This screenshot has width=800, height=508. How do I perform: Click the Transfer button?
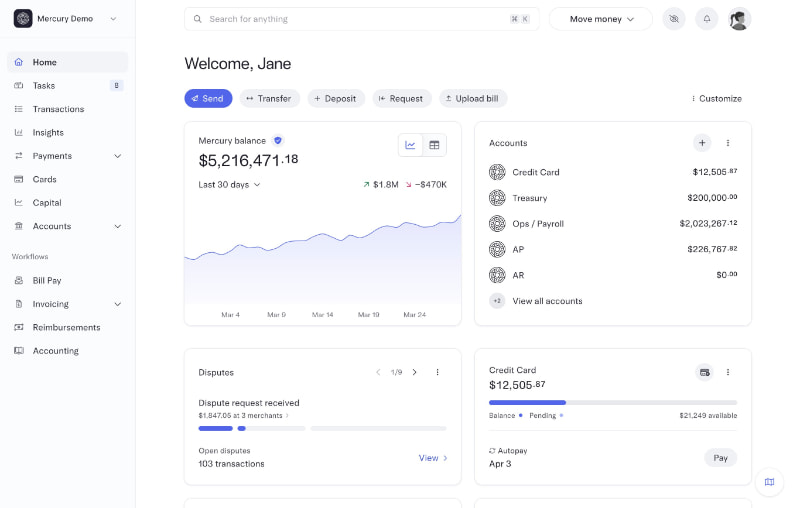coord(269,98)
